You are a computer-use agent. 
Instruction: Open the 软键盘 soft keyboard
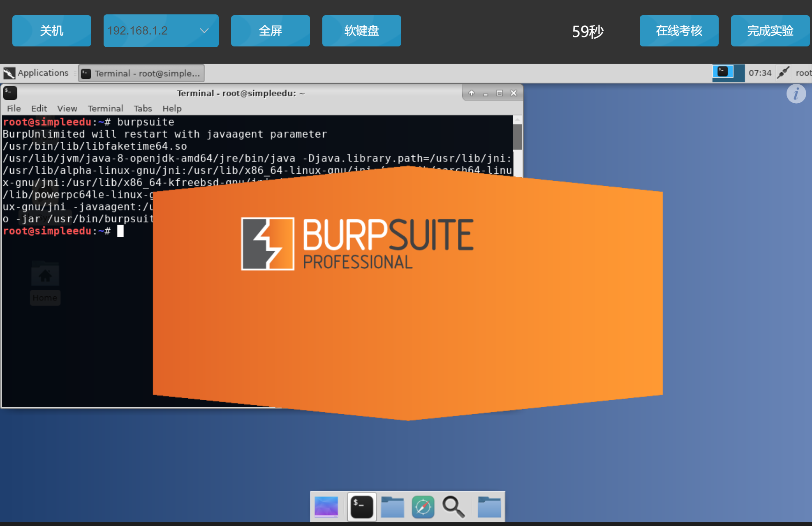pos(362,31)
